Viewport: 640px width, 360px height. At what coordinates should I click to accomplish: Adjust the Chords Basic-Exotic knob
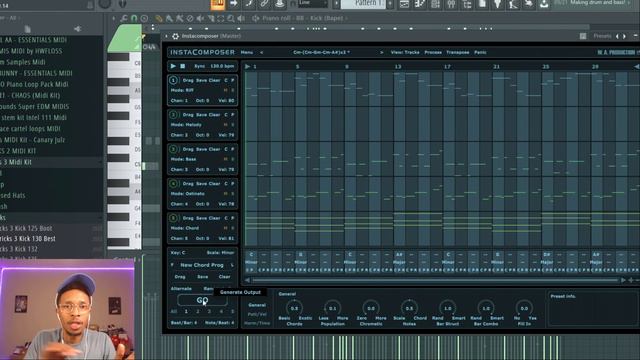coord(294,308)
